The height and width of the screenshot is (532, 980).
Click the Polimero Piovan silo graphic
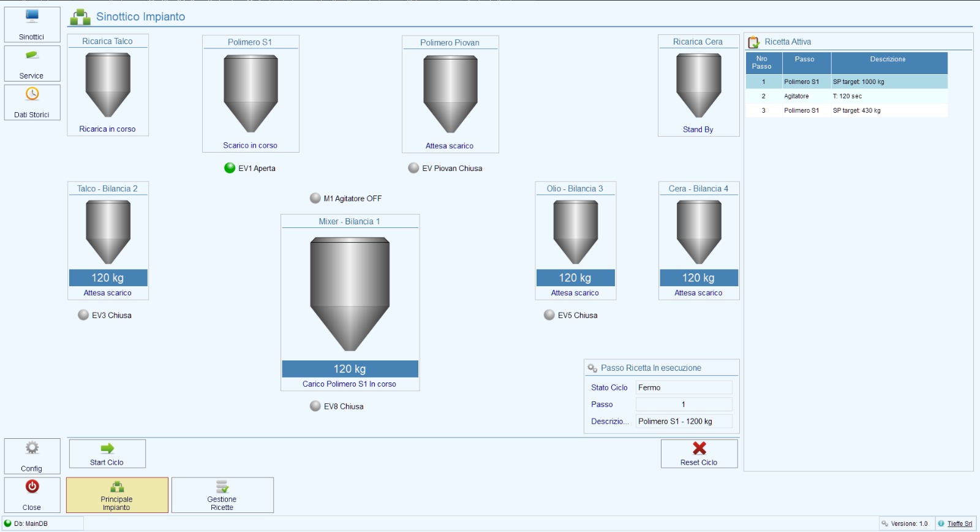[450, 94]
